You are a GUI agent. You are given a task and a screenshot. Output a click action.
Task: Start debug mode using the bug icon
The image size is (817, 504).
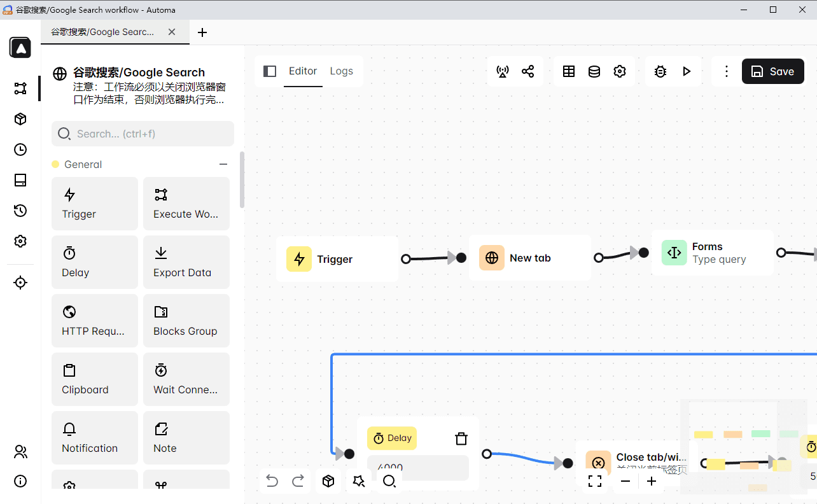click(660, 71)
